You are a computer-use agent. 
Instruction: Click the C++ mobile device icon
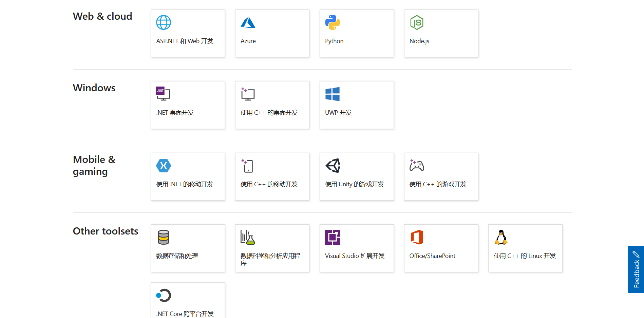pos(247,166)
